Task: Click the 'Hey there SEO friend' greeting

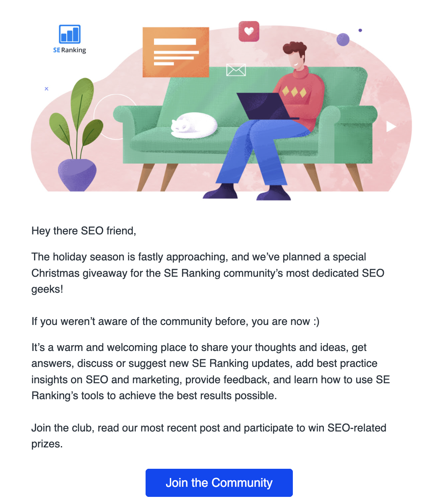Action: [84, 231]
